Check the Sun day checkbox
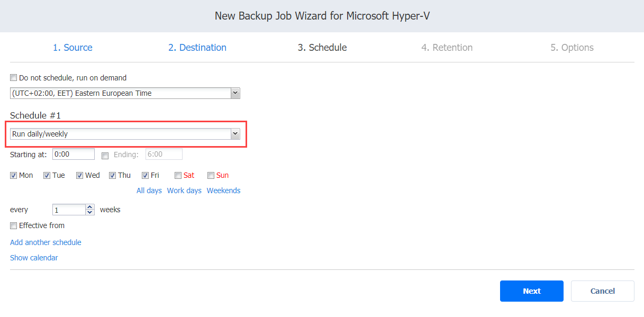 (x=211, y=175)
